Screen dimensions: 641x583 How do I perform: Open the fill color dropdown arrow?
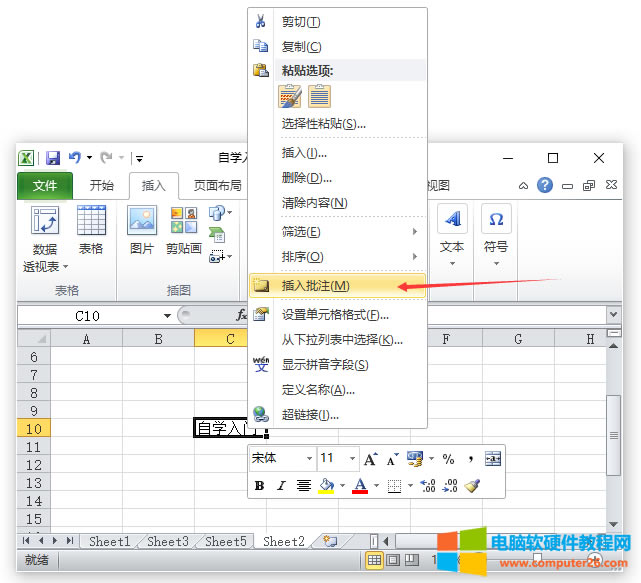pos(343,486)
